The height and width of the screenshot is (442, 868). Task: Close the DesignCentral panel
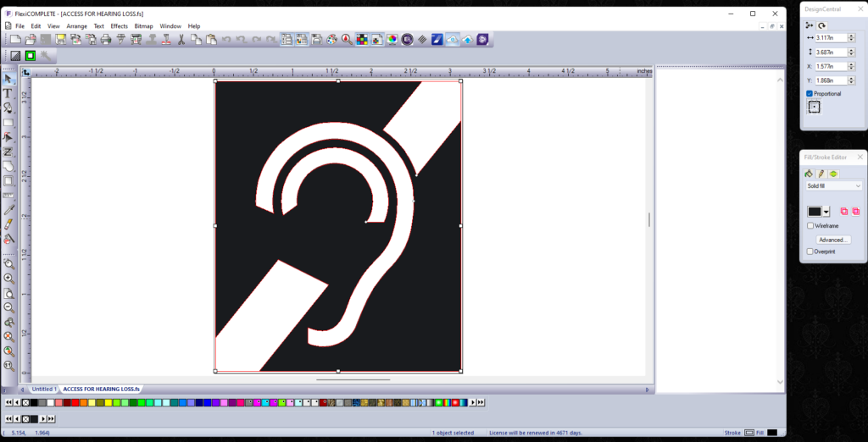coord(860,8)
